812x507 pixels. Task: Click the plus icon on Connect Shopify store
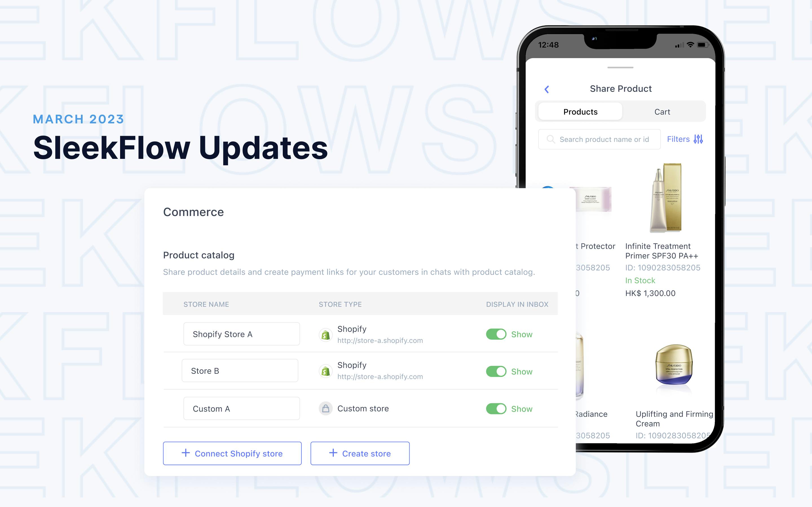click(185, 453)
